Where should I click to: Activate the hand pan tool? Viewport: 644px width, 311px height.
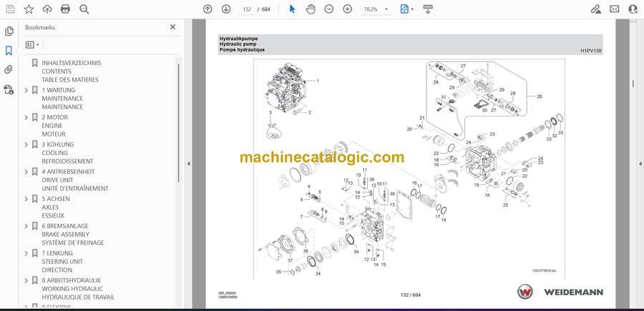pyautogui.click(x=311, y=9)
